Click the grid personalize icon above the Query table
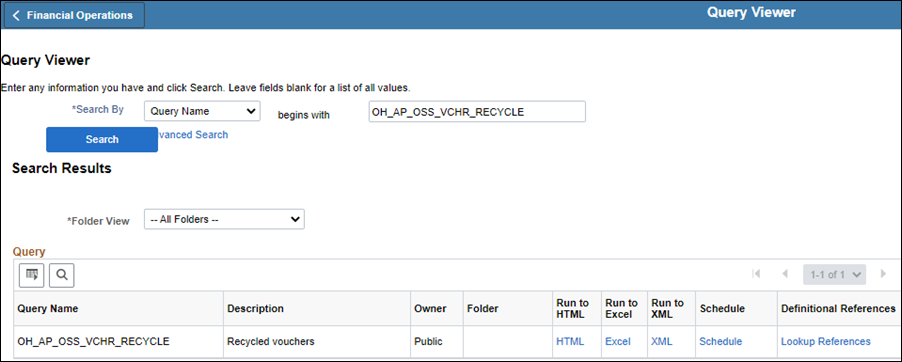The width and height of the screenshot is (902, 362). click(x=31, y=275)
